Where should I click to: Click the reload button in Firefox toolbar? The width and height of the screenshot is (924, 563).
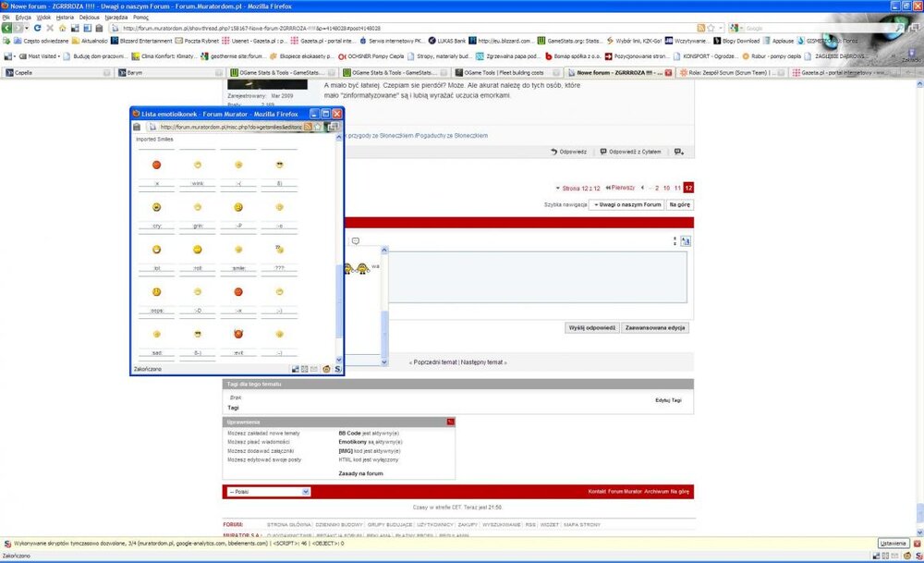(37, 28)
